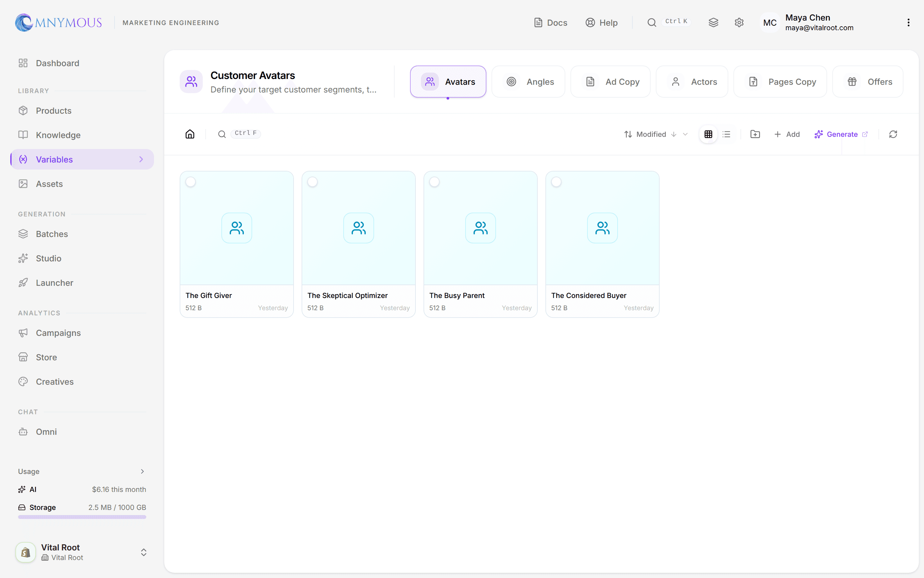Go to home folder icon
The image size is (924, 578).
pos(190,134)
